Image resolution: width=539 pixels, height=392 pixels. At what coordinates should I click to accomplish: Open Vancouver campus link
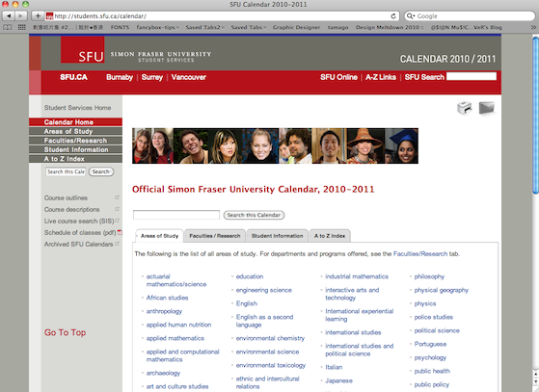[x=189, y=77]
